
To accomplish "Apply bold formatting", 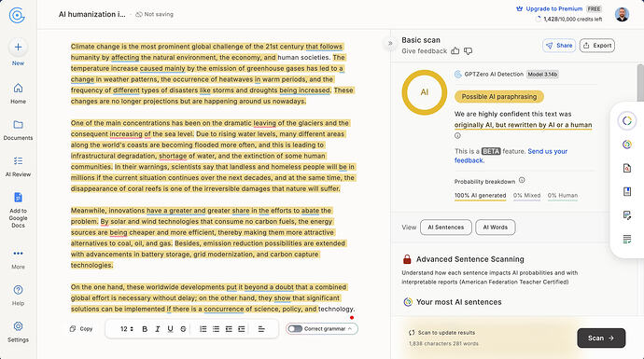I will point(145,329).
